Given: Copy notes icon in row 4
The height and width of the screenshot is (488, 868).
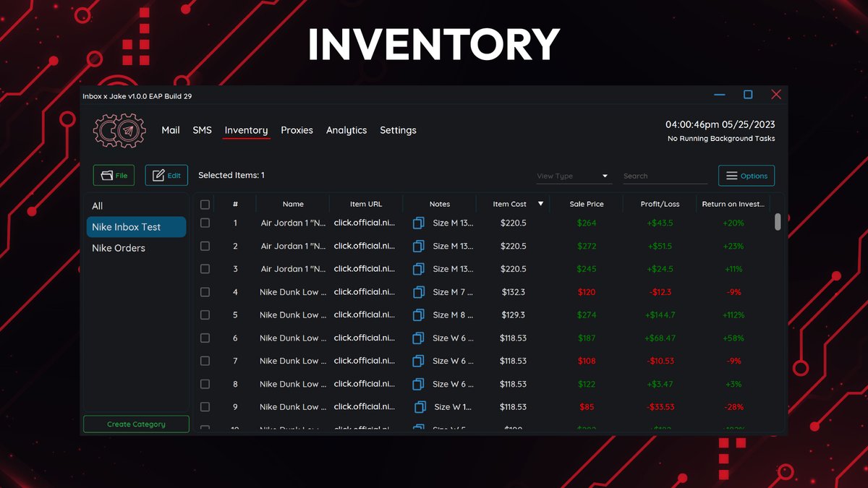Looking at the screenshot, I should pos(418,292).
